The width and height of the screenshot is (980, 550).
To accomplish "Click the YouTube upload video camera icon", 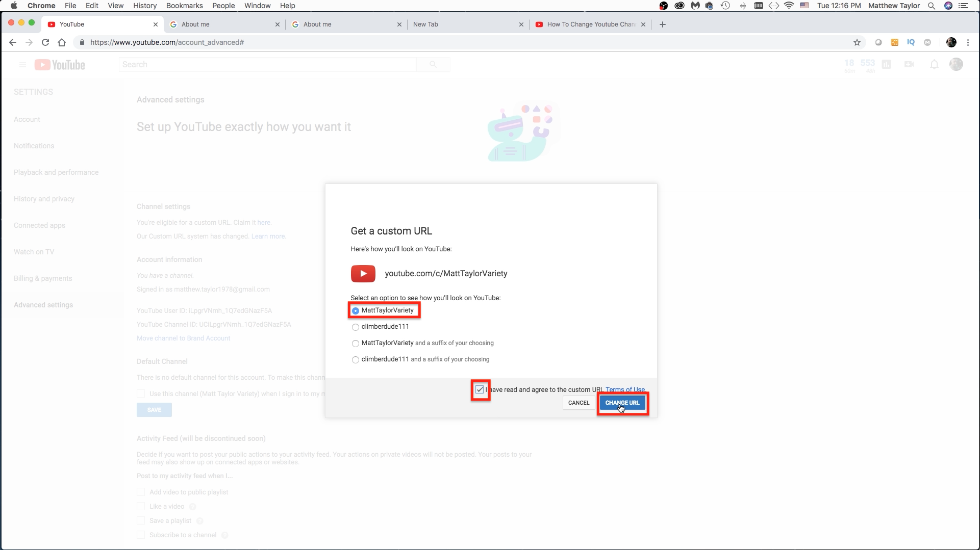I will click(909, 64).
